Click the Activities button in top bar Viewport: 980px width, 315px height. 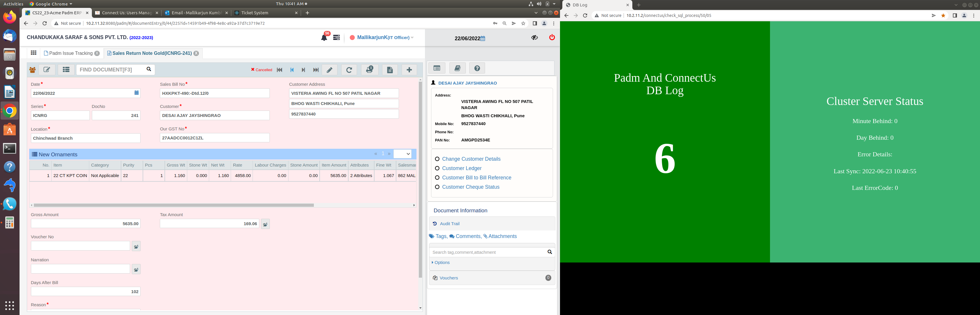pos(13,4)
